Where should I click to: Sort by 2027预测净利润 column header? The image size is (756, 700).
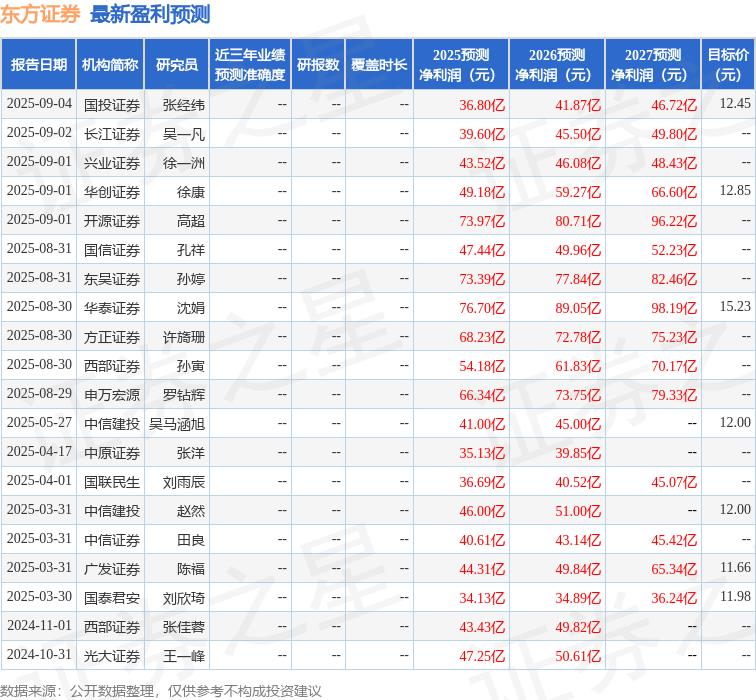coord(652,65)
